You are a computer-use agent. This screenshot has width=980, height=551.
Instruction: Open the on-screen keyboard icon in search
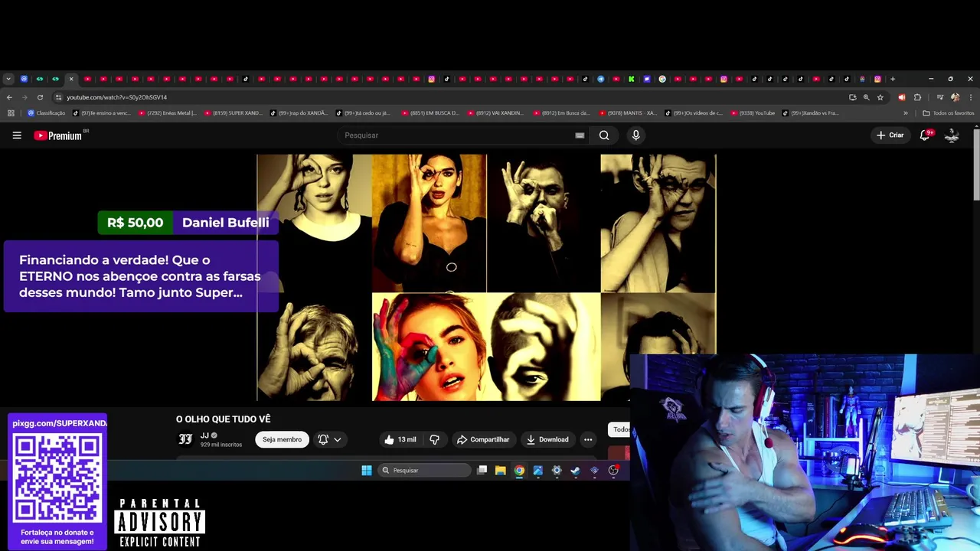pos(580,135)
